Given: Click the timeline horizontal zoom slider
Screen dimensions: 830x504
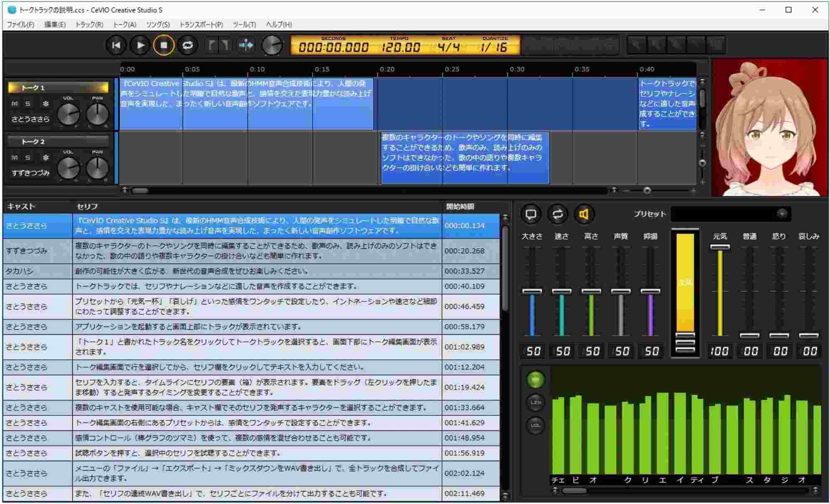Looking at the screenshot, I should [x=647, y=190].
